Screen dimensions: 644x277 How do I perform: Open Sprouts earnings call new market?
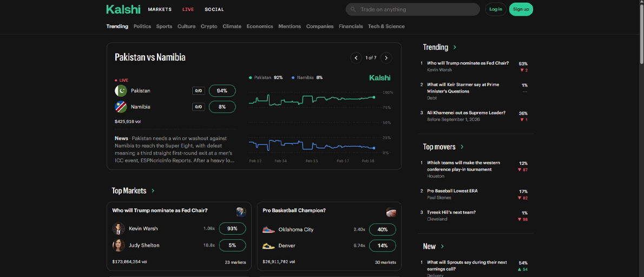tap(467, 266)
